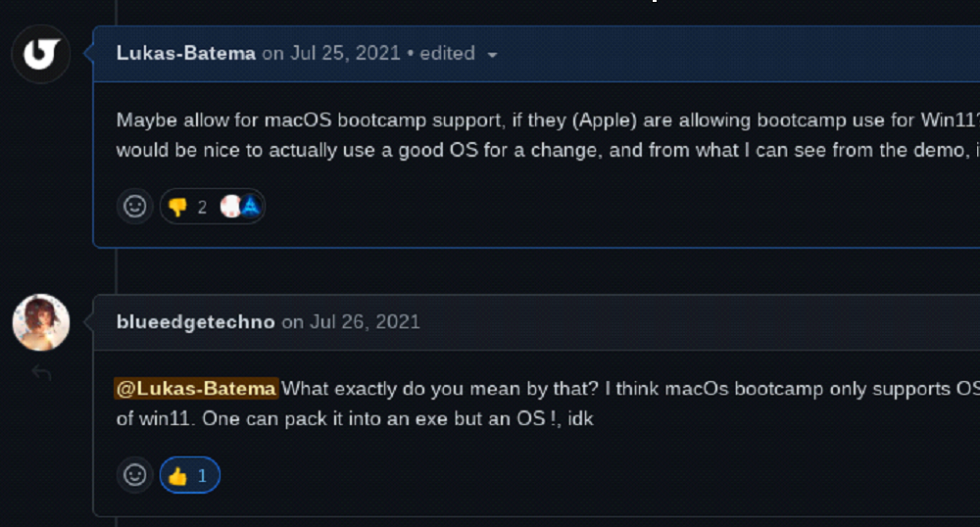
Task: Follow the @Lukas-Batema mention
Action: [196, 388]
